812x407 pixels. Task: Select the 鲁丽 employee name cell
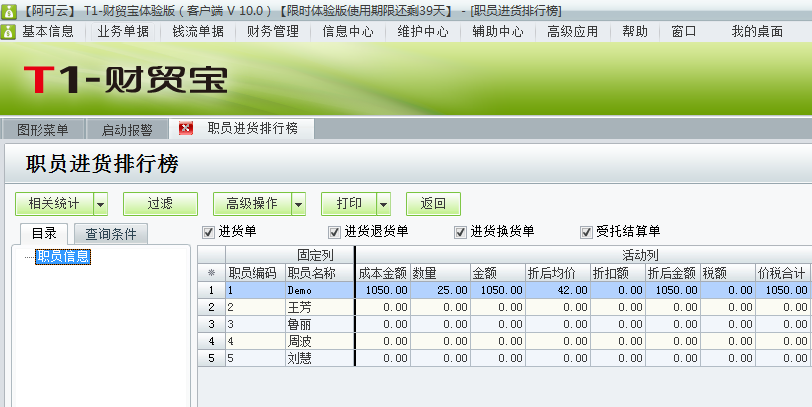(320, 325)
